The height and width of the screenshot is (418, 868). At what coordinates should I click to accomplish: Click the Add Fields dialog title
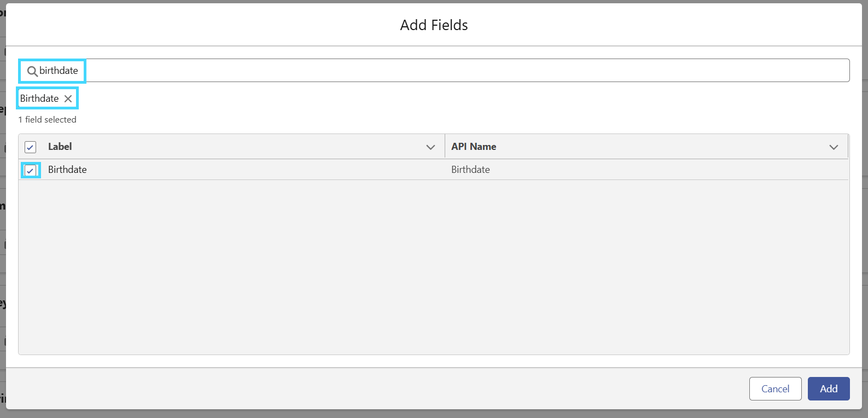434,25
